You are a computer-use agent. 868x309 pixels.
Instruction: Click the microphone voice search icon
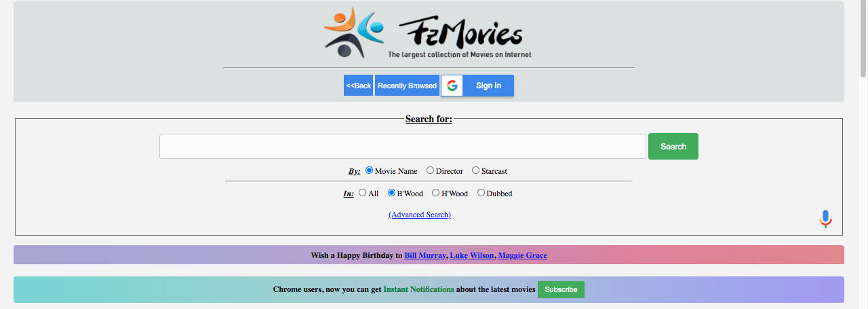pyautogui.click(x=825, y=219)
